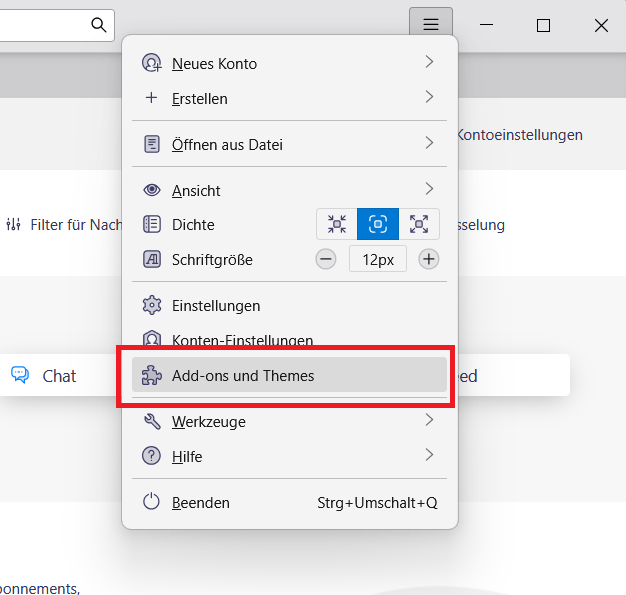Image resolution: width=626 pixels, height=595 pixels.
Task: Click the search magnifier icon
Action: (99, 25)
